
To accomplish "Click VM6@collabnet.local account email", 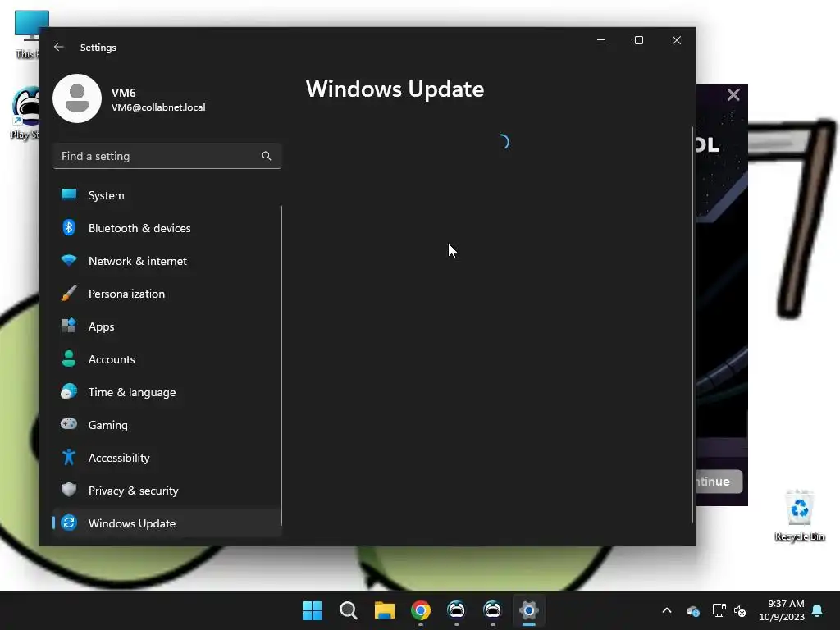I will (x=158, y=107).
